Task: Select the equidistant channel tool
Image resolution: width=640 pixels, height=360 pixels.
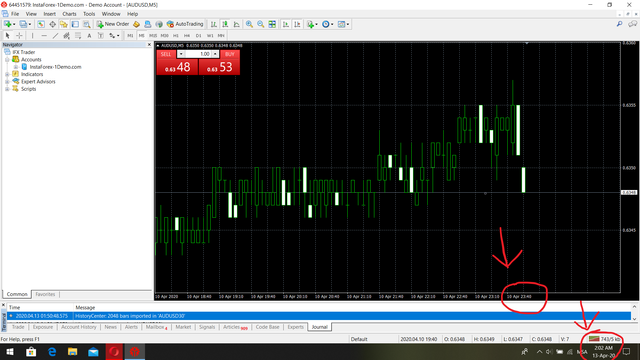Action: coord(67,36)
